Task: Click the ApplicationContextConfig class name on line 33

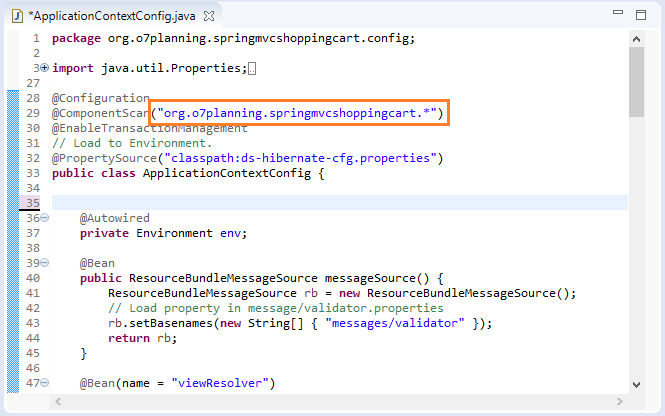Action: [226, 173]
